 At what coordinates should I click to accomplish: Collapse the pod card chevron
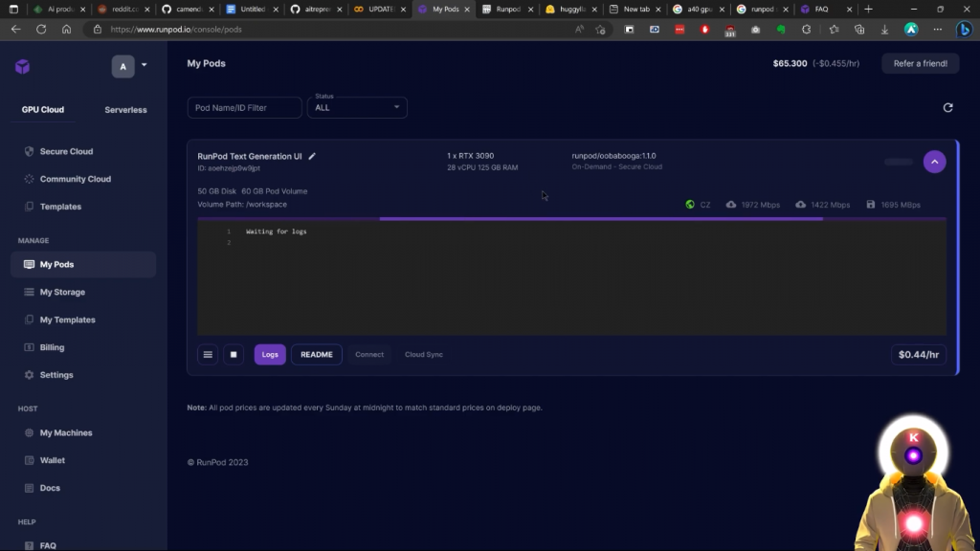click(934, 162)
